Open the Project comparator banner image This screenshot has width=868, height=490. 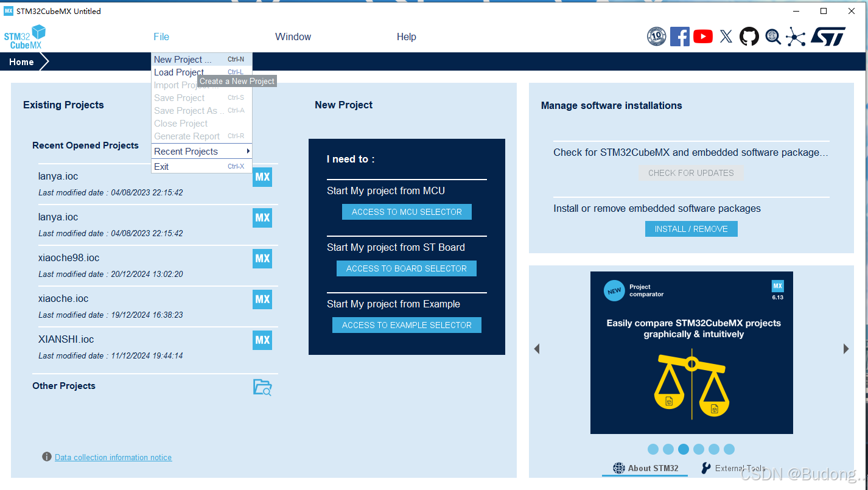(x=691, y=352)
